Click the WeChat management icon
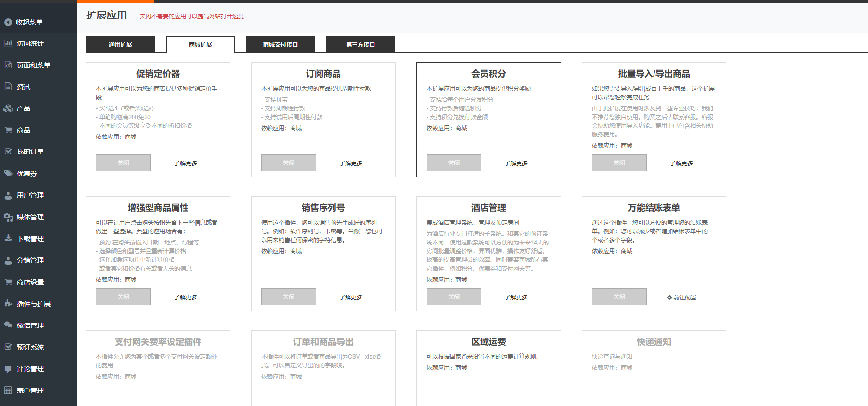 (x=8, y=325)
